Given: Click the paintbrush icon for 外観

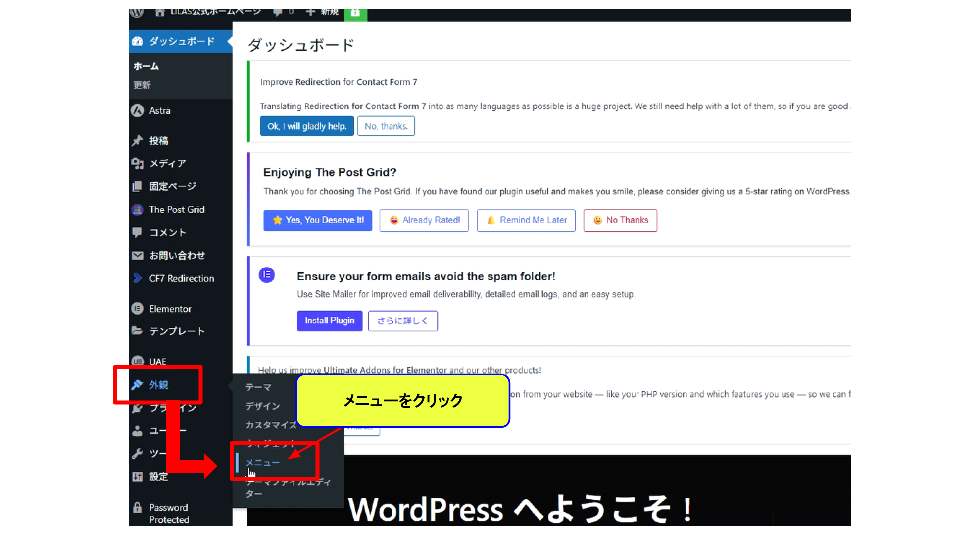Looking at the screenshot, I should click(x=138, y=385).
